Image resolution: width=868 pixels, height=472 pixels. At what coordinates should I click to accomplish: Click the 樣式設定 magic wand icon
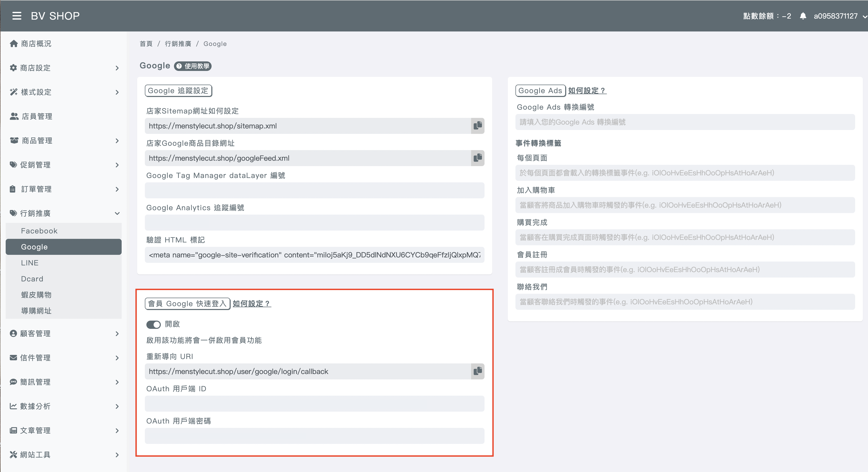(13, 92)
